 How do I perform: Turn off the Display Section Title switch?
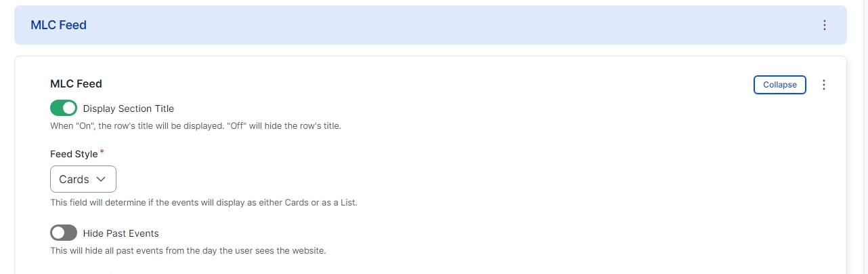64,109
